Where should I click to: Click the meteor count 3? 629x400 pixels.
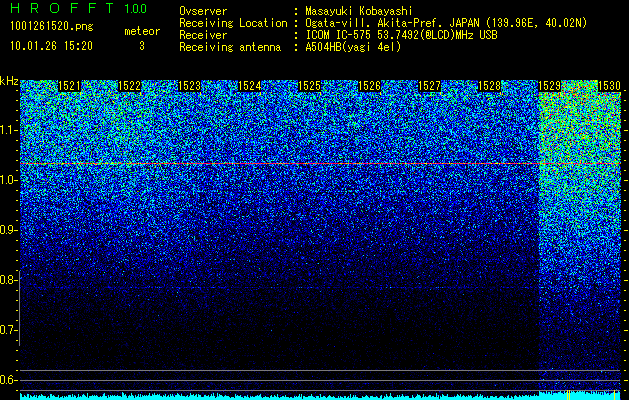(x=142, y=46)
